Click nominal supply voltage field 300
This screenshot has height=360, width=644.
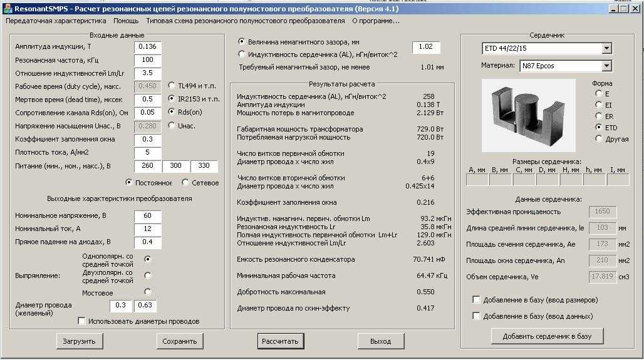click(176, 166)
